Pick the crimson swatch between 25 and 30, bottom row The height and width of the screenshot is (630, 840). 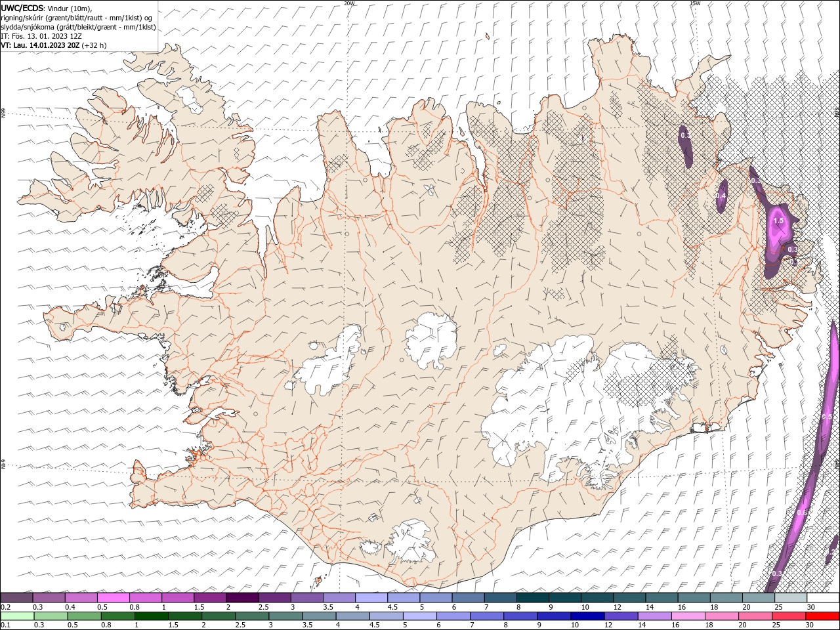pyautogui.click(x=789, y=616)
